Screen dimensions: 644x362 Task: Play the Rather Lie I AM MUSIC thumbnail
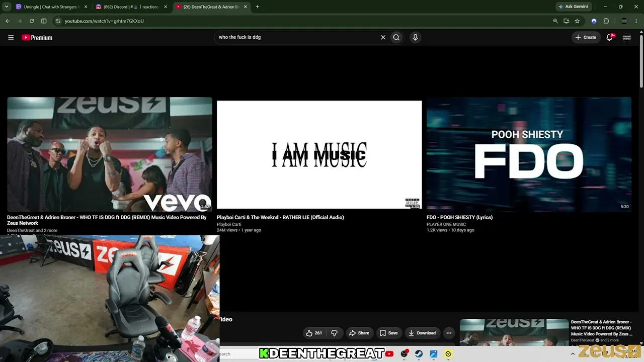point(319,154)
